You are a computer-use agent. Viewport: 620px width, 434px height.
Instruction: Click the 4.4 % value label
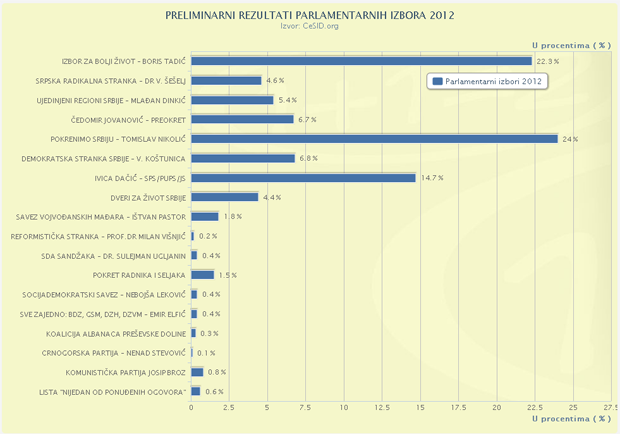272,197
